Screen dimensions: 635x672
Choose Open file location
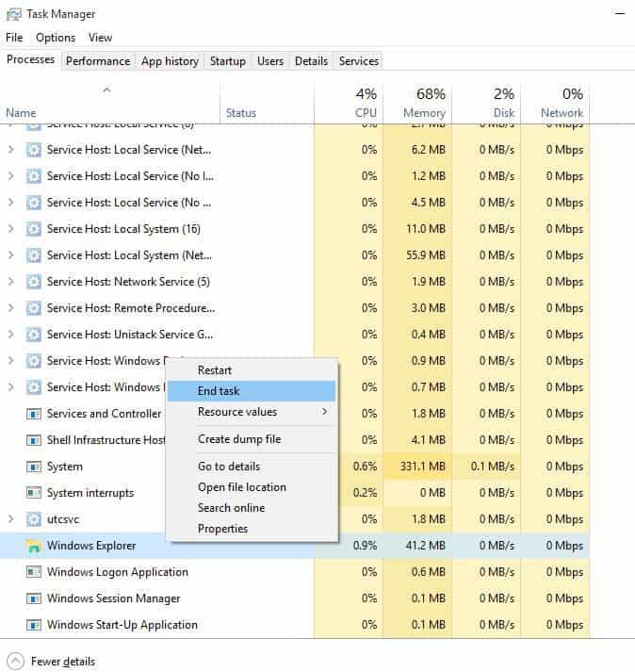click(252, 487)
